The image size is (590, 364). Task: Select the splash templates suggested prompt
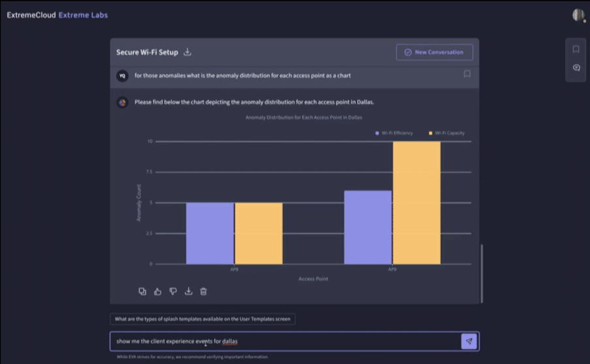click(x=203, y=319)
